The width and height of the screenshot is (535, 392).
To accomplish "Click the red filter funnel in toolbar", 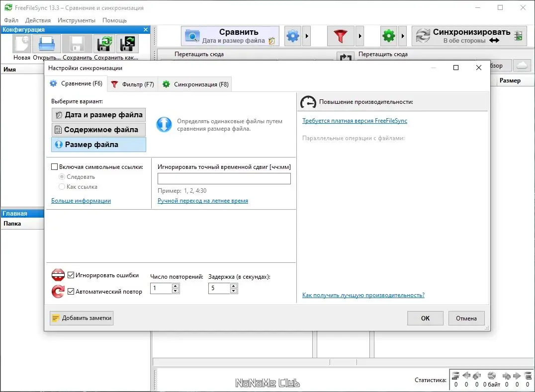I will point(340,36).
